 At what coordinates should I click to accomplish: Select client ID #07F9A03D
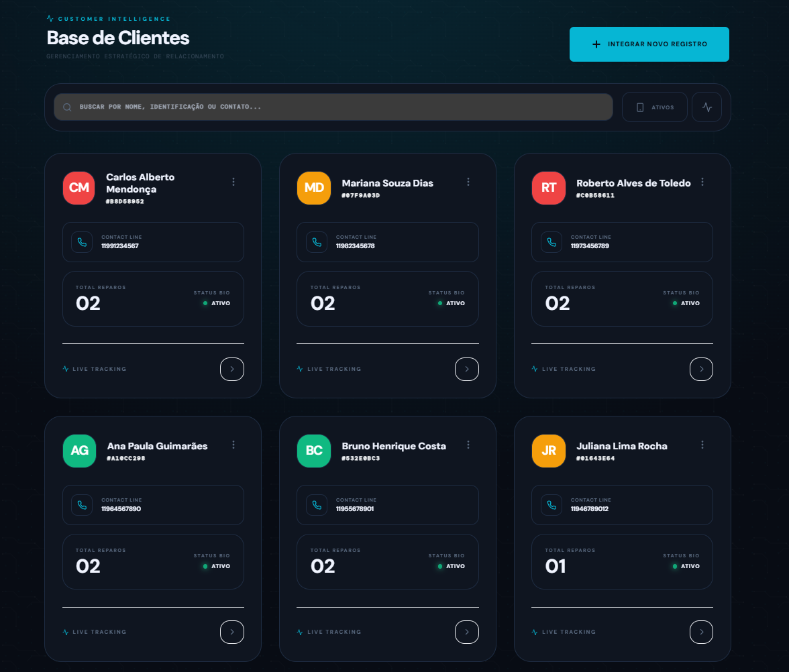click(x=361, y=196)
